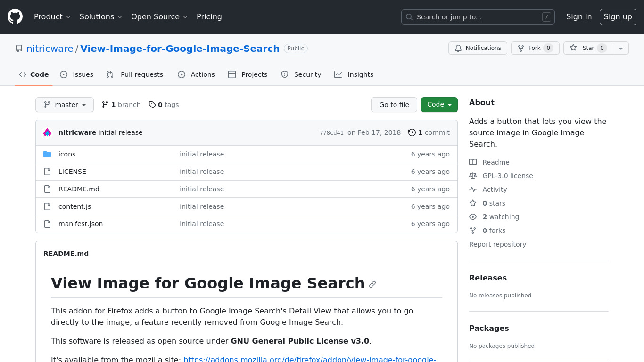Open the master branch selector
644x362 pixels.
[65, 105]
